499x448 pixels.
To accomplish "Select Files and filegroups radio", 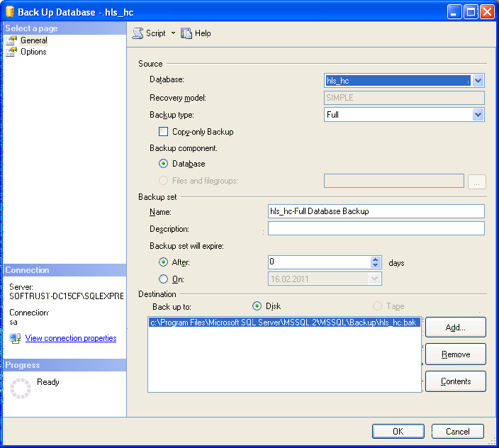I will [163, 181].
